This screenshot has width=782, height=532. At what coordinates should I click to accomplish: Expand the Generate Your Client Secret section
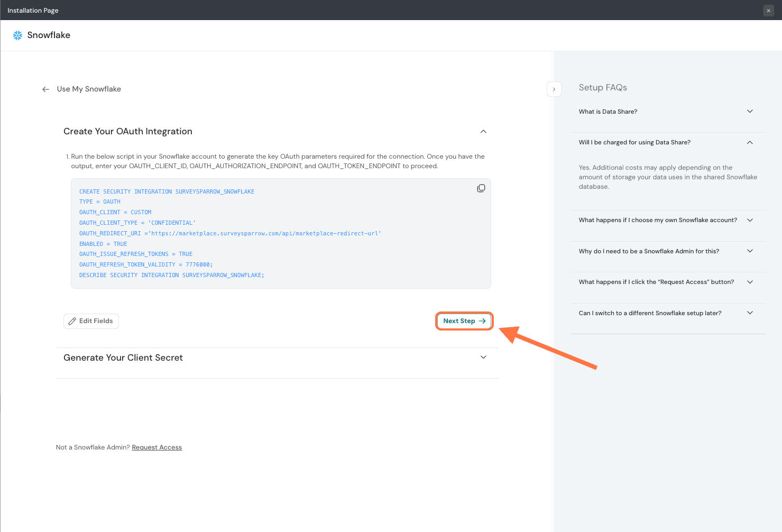tap(483, 357)
